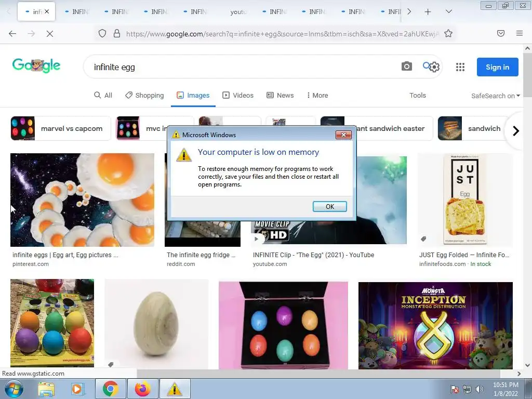Open the Action Center flag tray icon
The height and width of the screenshot is (399, 532).
(454, 389)
